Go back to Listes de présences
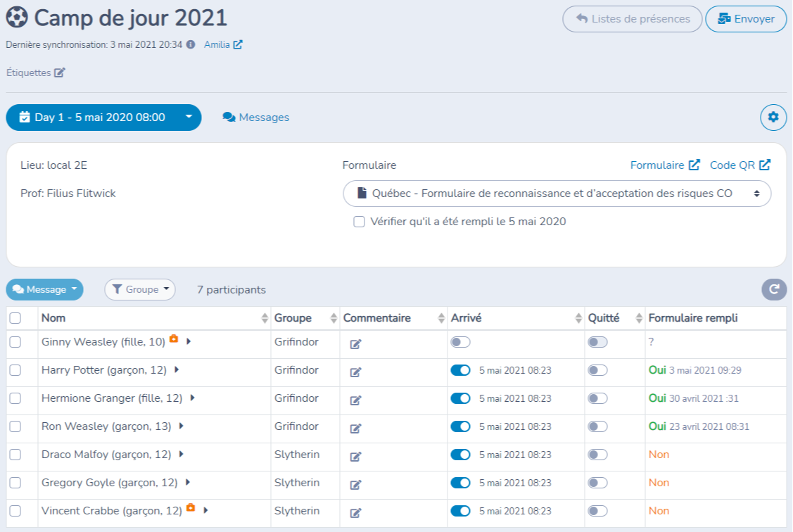The image size is (793, 532). pyautogui.click(x=632, y=19)
